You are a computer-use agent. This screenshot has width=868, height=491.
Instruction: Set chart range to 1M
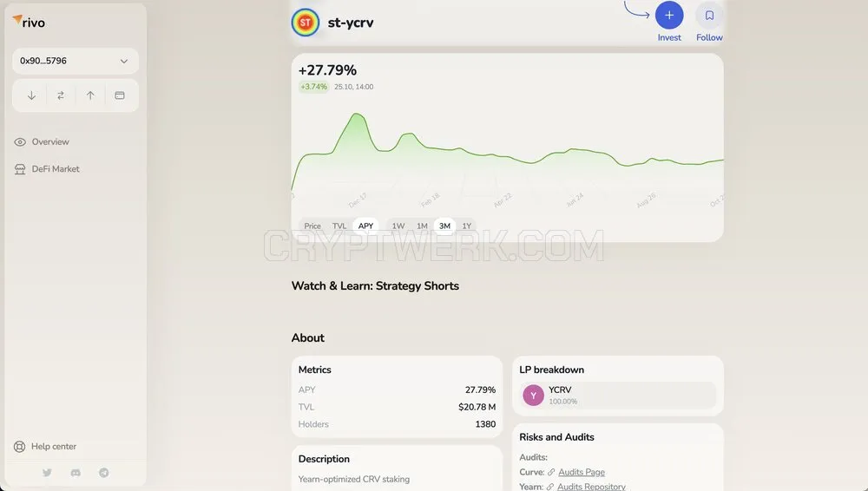coord(422,226)
